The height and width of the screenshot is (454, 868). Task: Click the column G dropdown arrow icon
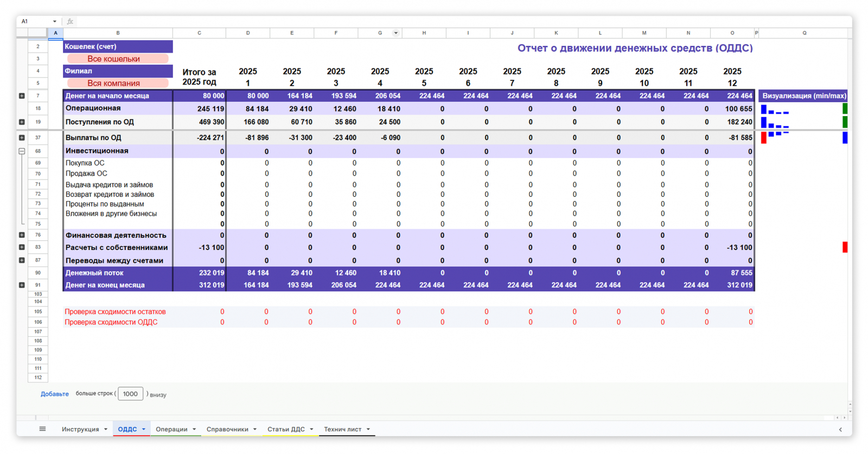[x=396, y=33]
